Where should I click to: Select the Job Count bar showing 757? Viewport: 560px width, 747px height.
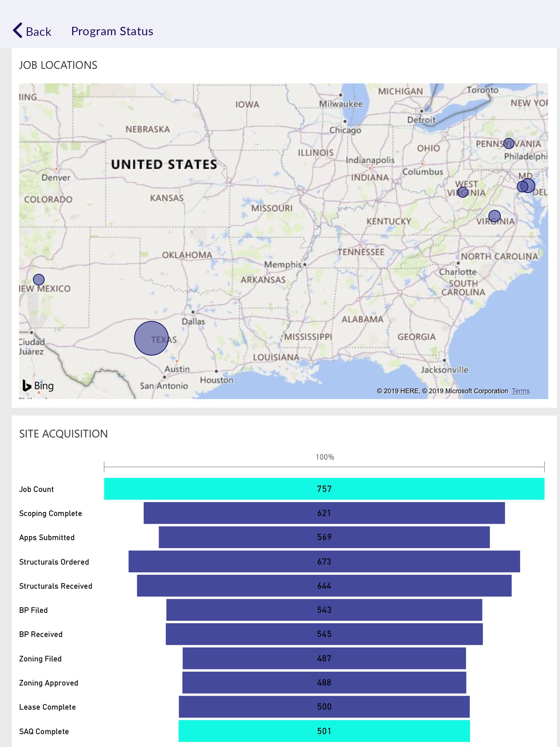324,489
